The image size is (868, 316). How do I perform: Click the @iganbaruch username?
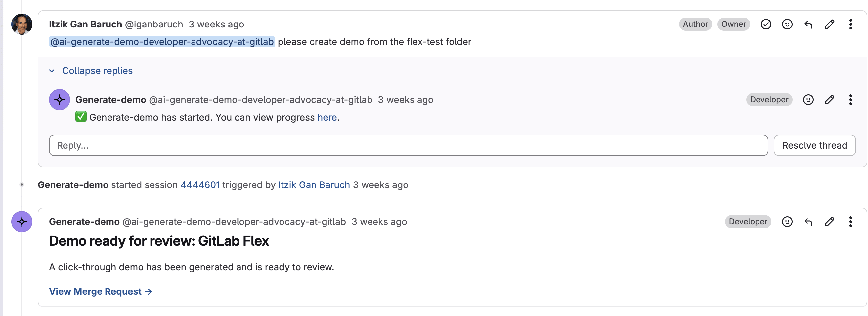point(154,24)
